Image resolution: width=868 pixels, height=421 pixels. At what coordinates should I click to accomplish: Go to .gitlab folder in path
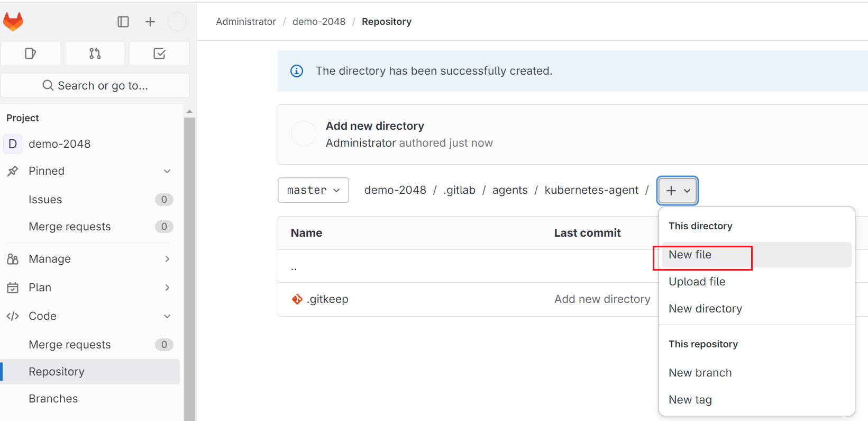(459, 190)
